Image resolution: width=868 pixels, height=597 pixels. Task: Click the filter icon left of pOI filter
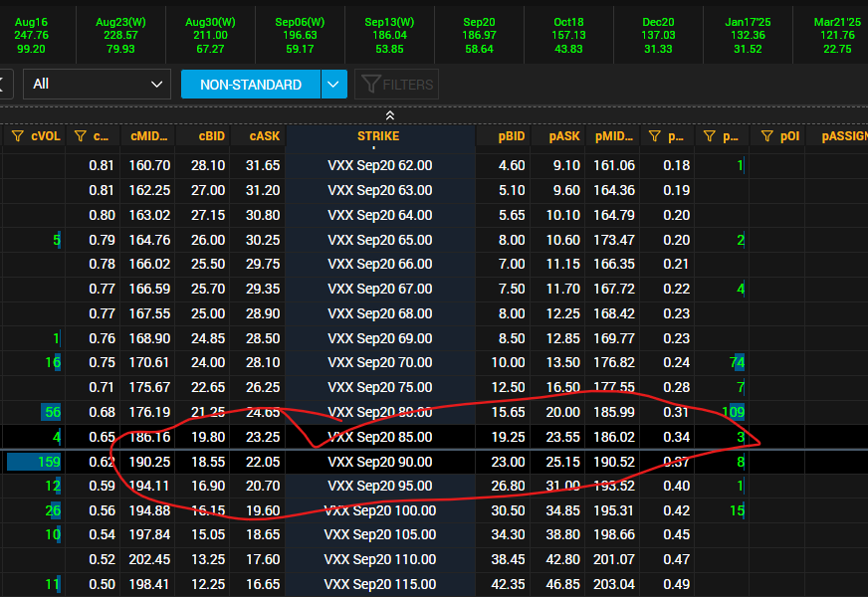(x=709, y=136)
